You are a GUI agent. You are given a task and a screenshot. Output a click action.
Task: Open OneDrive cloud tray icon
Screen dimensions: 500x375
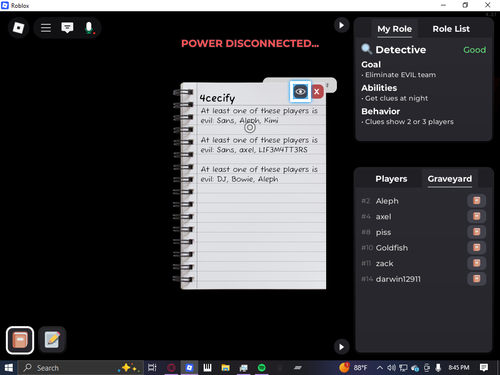415,368
